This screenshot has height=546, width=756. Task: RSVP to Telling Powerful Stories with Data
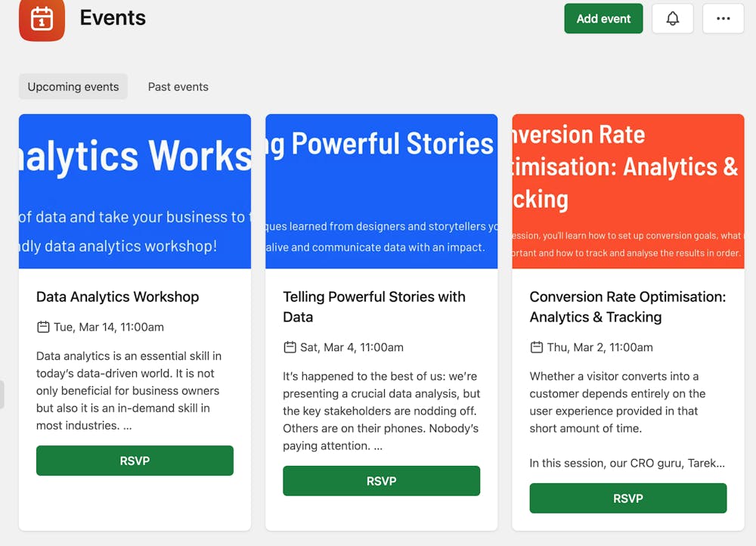[x=381, y=481]
